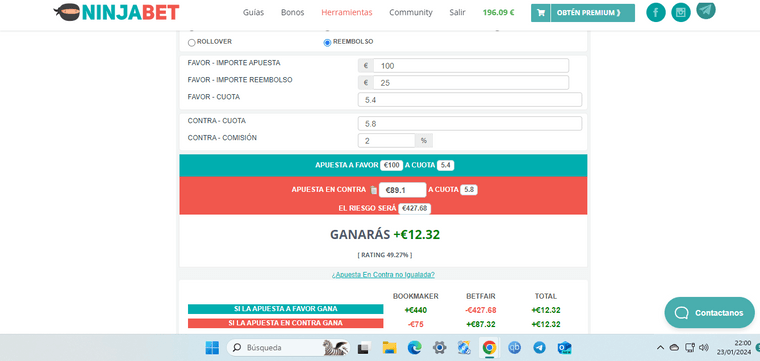The height and width of the screenshot is (361, 760).
Task: Launch Telegram from the taskbar
Action: tap(539, 347)
